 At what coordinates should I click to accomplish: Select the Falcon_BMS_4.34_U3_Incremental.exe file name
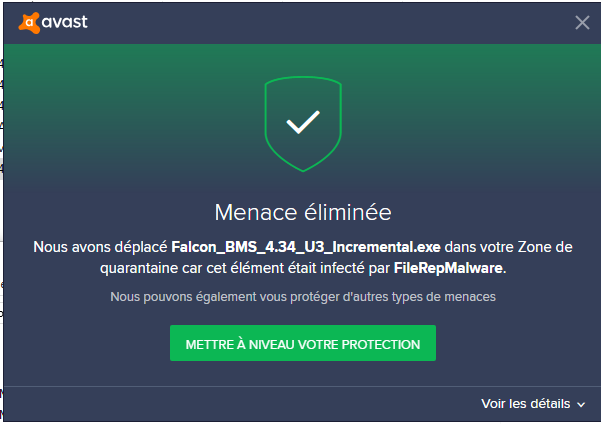pos(306,247)
